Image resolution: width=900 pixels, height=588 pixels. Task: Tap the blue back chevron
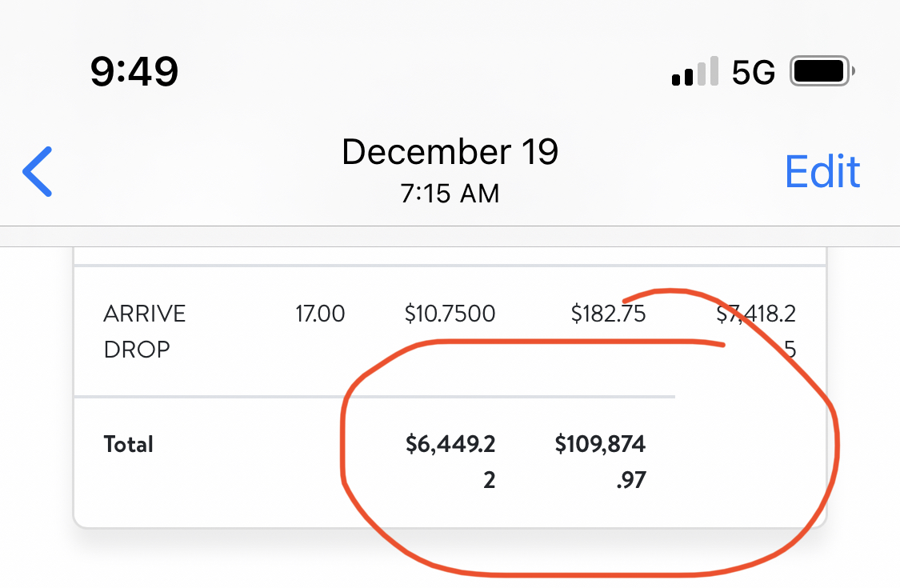(x=38, y=172)
